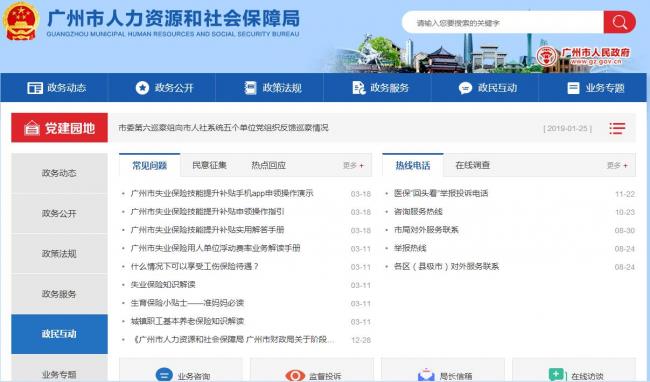The width and height of the screenshot is (650, 382).
Task: Open the 咨询服务热线 link
Action: pos(418,211)
